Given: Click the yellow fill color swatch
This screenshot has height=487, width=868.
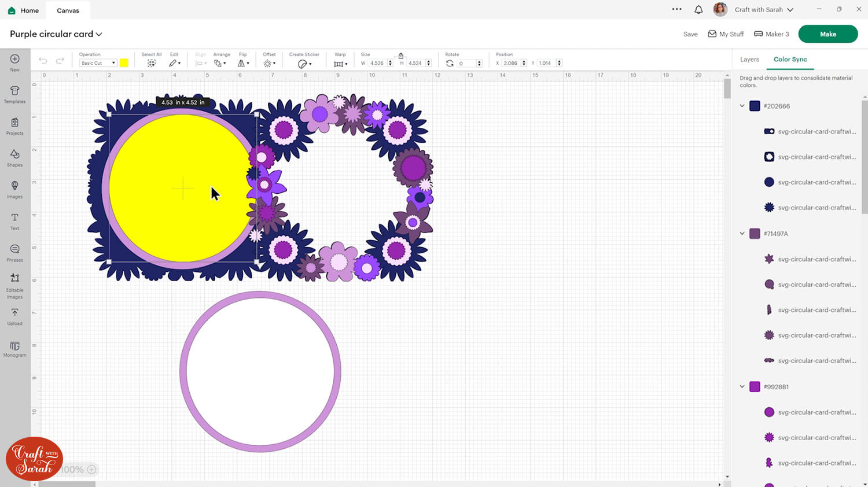Looking at the screenshot, I should click(x=124, y=62).
